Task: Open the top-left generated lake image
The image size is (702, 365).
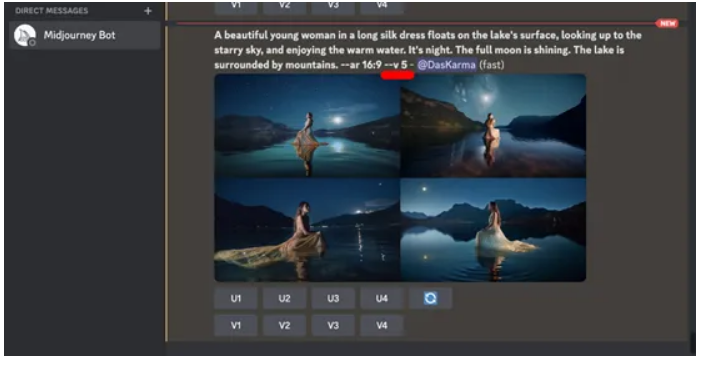Action: [307, 126]
